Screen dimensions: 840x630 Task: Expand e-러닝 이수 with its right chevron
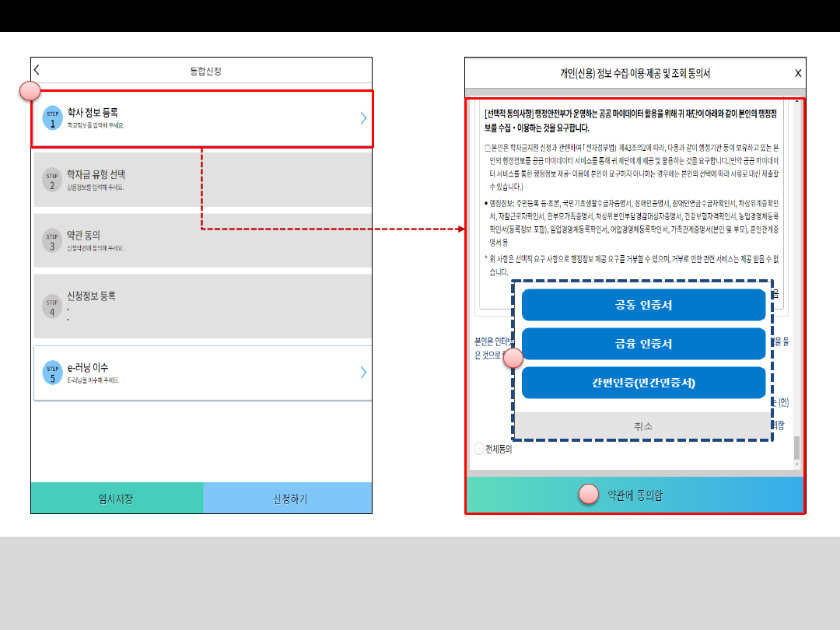pos(363,373)
